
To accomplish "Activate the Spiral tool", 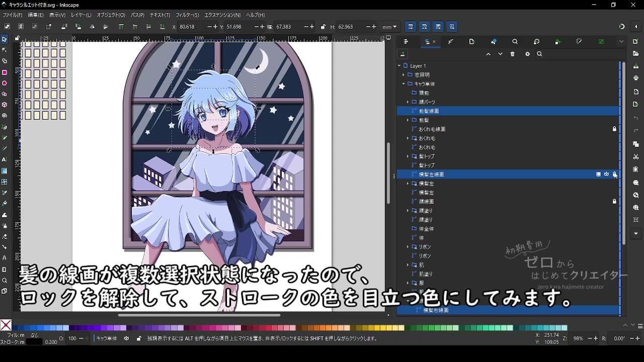I will [5, 116].
